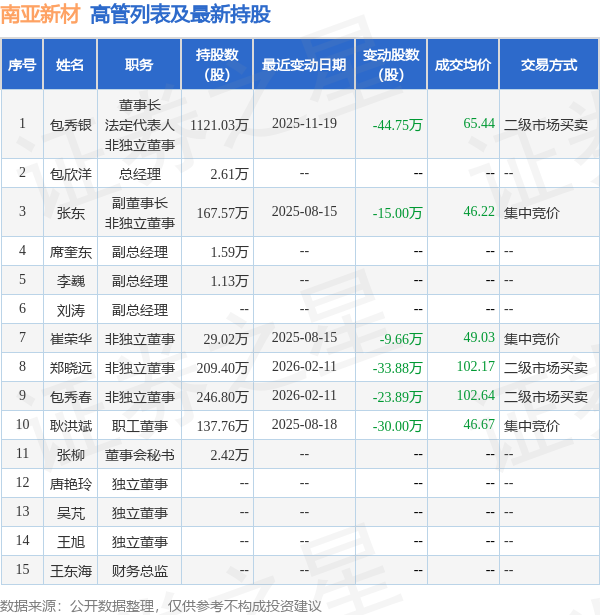Screen dimensions: 600x615
Task: Click the name 席奎东
Action: click(x=71, y=252)
